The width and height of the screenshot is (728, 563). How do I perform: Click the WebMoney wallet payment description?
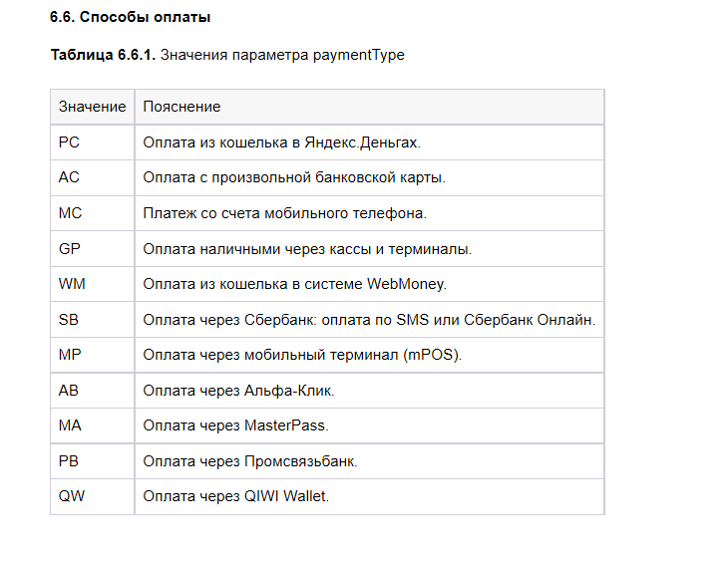[x=294, y=284]
